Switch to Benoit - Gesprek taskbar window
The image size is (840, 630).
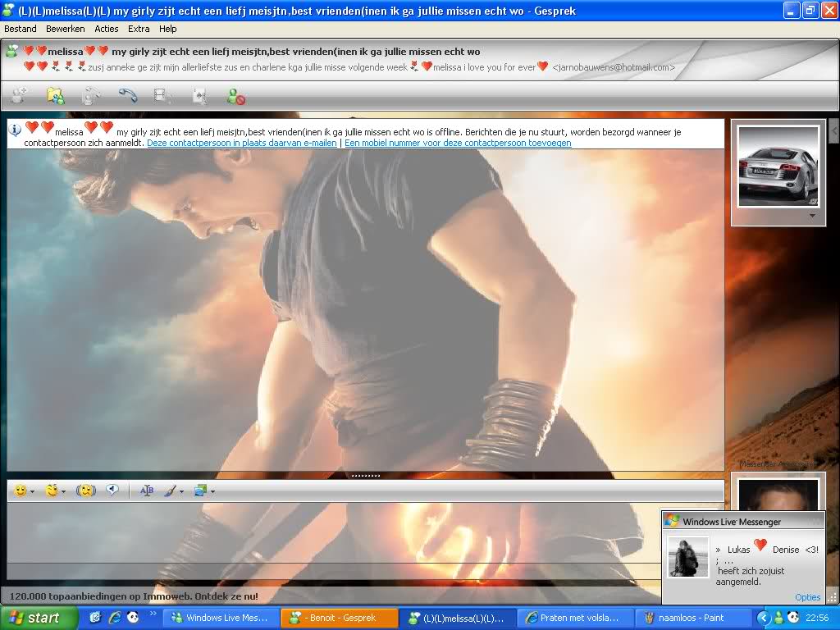339,618
